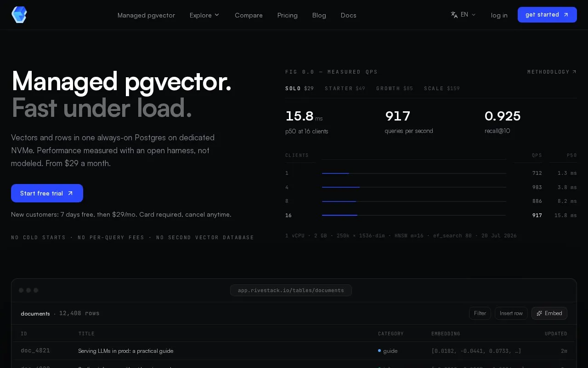
Task: Open Managed pgvector nav link
Action: tap(146, 15)
